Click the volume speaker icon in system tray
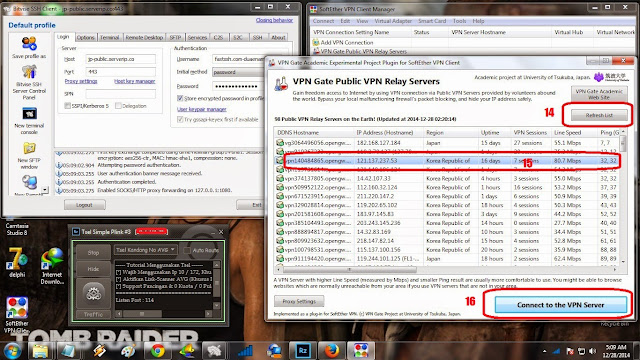640x360 pixels. pos(592,351)
